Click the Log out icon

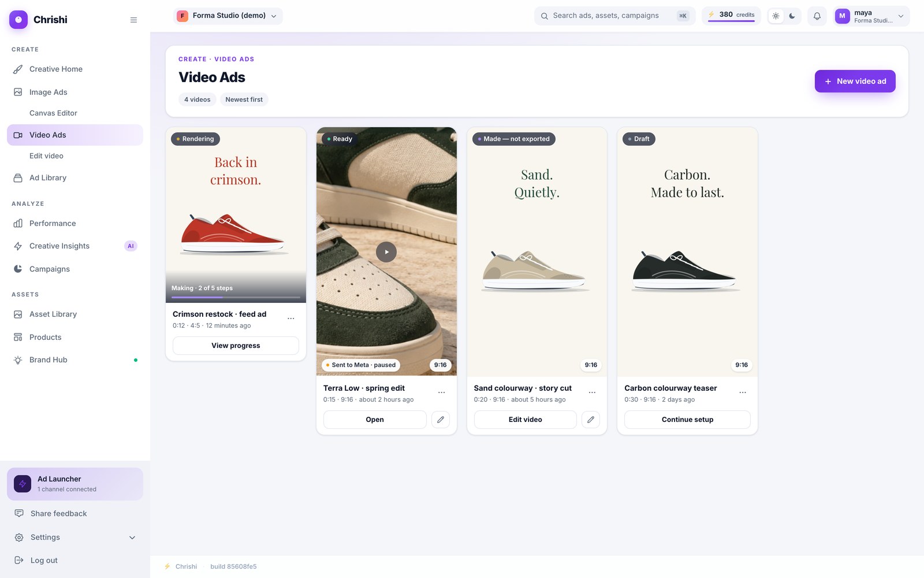pos(19,560)
